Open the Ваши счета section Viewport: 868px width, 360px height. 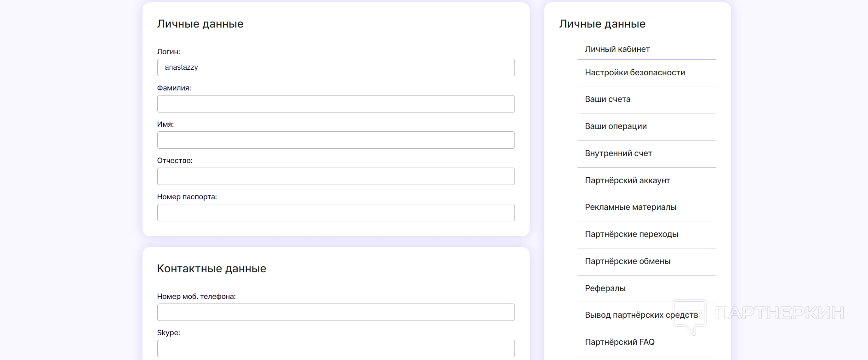607,99
